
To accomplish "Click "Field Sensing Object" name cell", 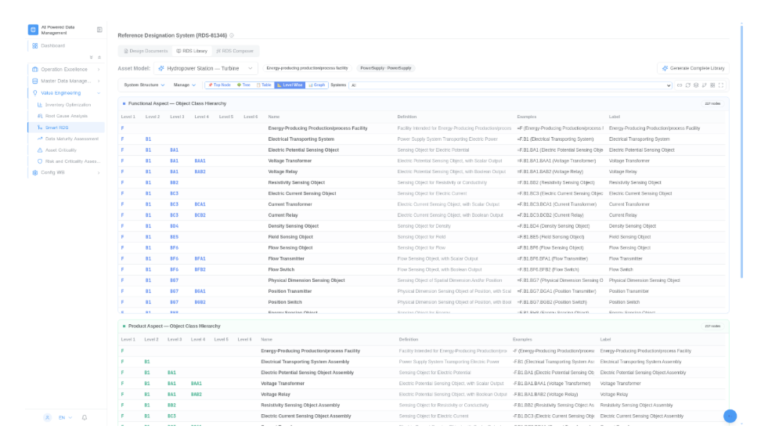I will point(290,236).
